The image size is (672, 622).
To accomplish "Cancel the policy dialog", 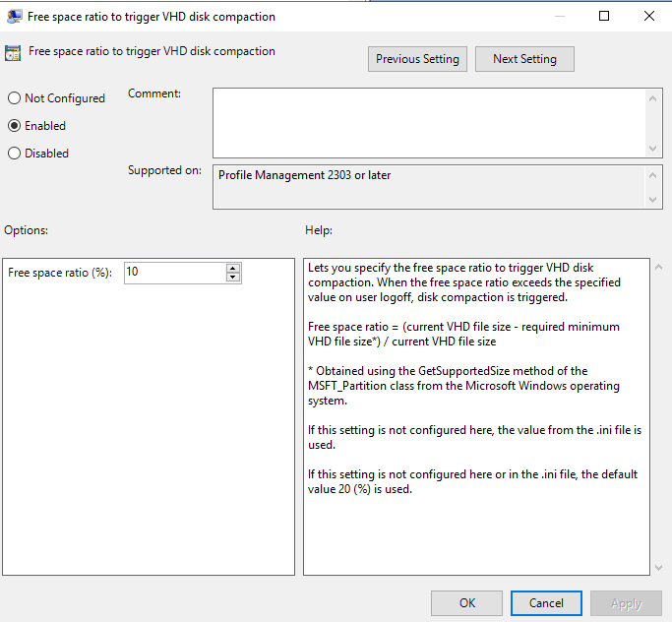I will (546, 603).
